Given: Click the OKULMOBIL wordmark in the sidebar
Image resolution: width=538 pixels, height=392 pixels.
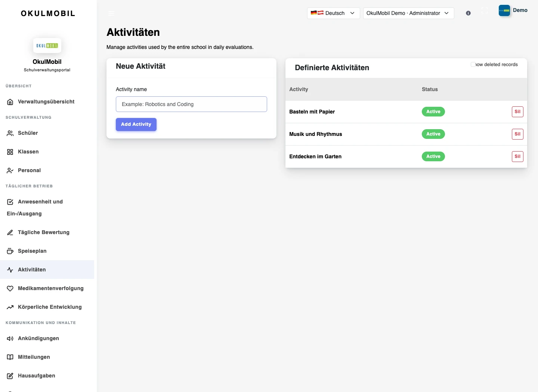Looking at the screenshot, I should (48, 13).
